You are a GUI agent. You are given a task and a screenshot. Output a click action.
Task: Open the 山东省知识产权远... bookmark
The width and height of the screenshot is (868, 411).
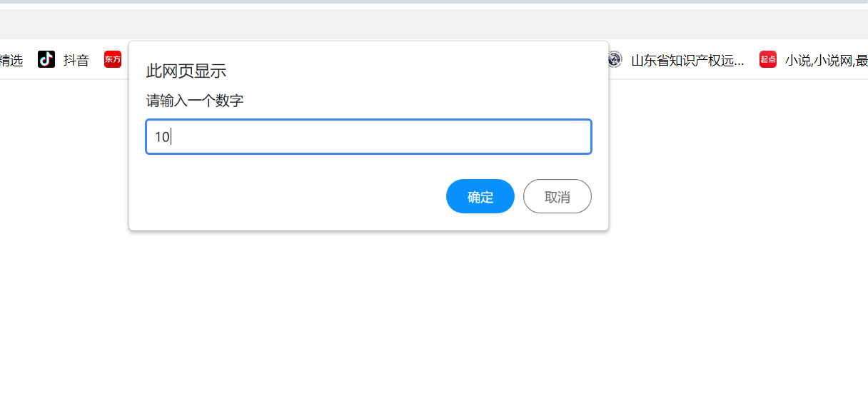pos(687,61)
